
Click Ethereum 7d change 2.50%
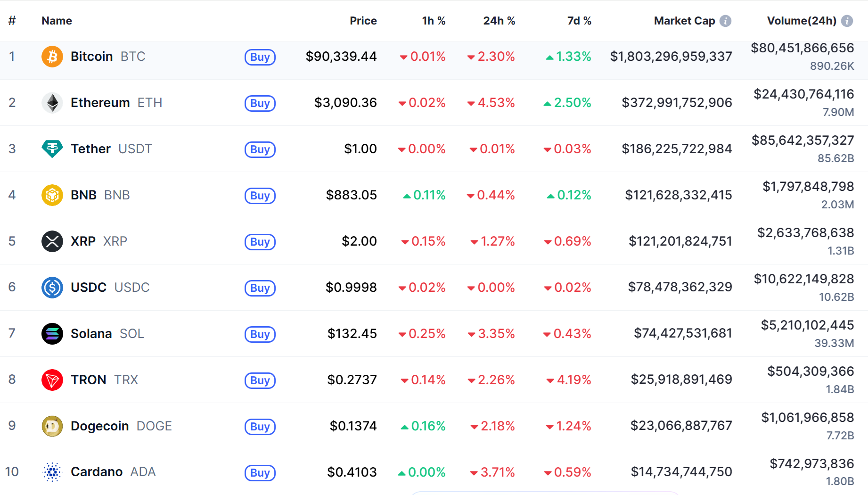pyautogui.click(x=567, y=103)
